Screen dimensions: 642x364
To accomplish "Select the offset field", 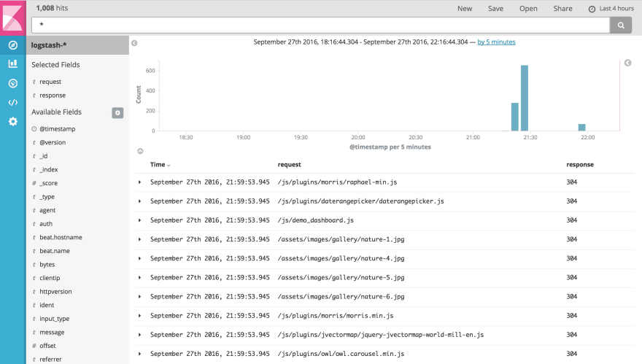I will (x=47, y=346).
